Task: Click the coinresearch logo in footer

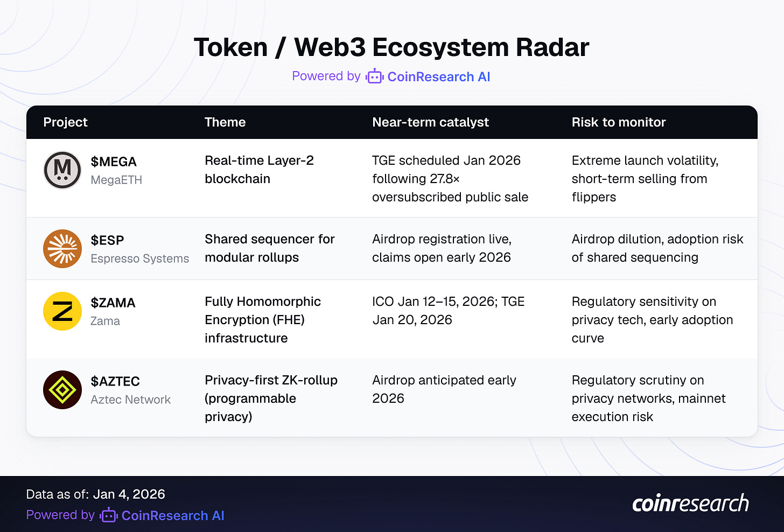Action: point(690,503)
